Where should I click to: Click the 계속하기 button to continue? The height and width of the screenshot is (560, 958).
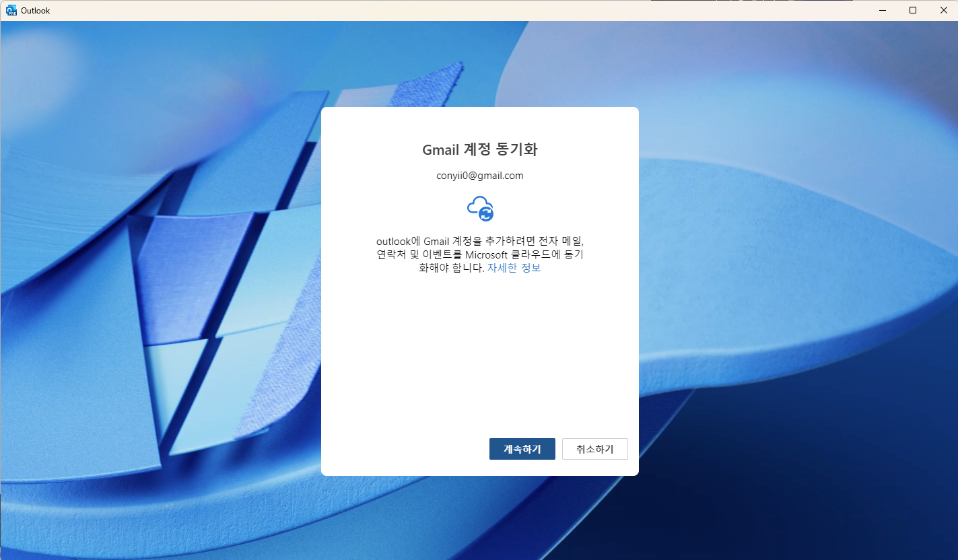(x=522, y=449)
